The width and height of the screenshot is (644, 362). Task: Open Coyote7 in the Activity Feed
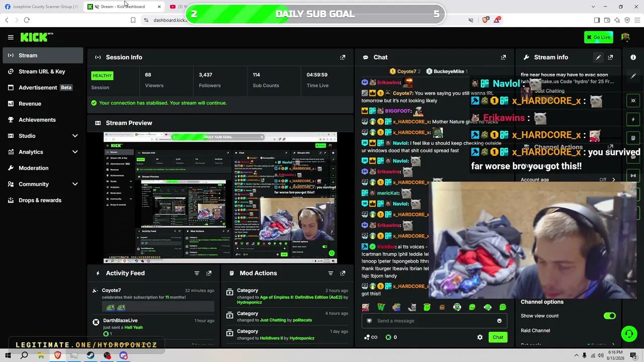click(111, 290)
